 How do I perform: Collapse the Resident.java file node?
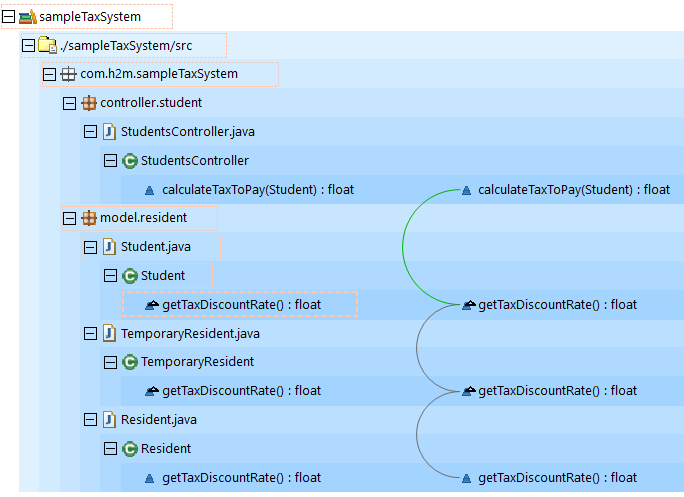coord(90,420)
